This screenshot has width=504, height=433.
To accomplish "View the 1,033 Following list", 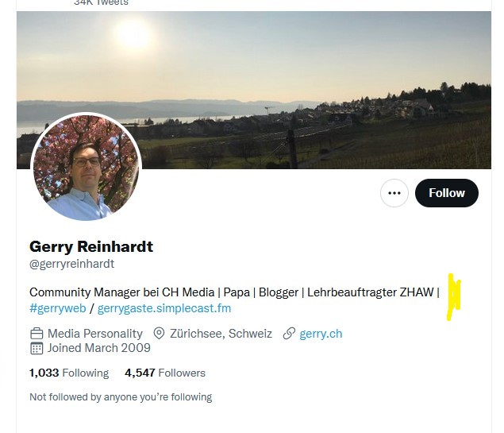I will click(69, 373).
